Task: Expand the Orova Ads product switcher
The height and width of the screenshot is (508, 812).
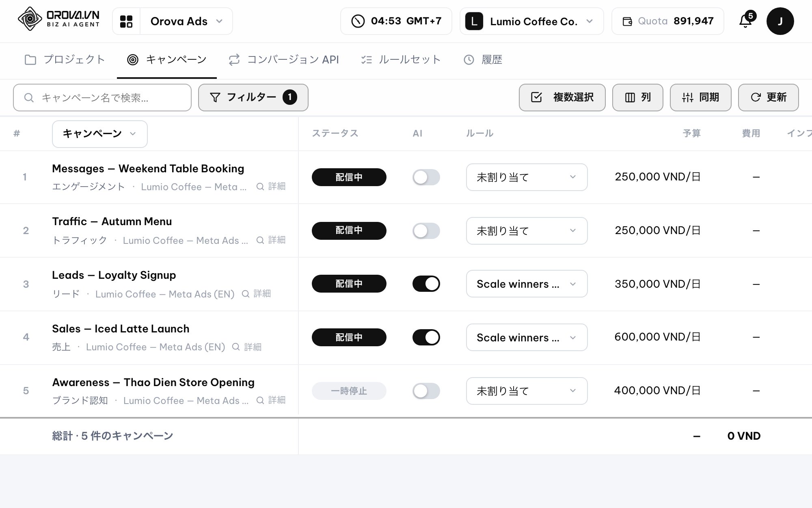Action: [x=186, y=21]
